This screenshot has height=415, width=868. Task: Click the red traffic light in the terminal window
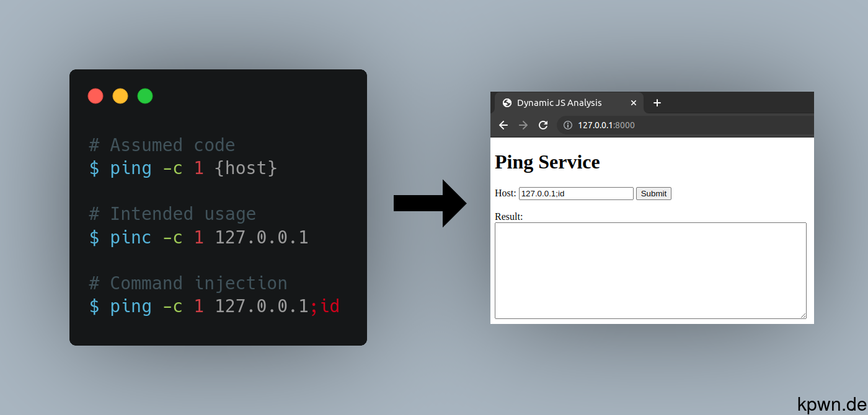tap(95, 96)
